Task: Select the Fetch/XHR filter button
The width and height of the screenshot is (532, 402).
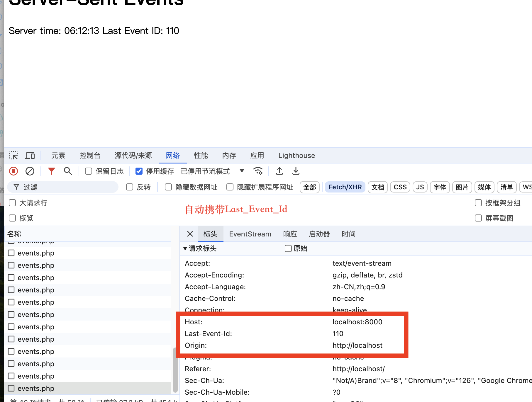Action: [x=345, y=187]
